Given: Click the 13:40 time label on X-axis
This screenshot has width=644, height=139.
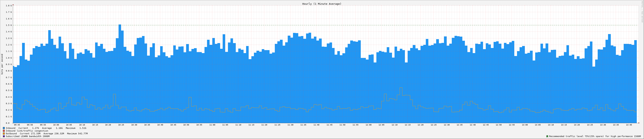Looking at the screenshot, I should click(x=629, y=125).
